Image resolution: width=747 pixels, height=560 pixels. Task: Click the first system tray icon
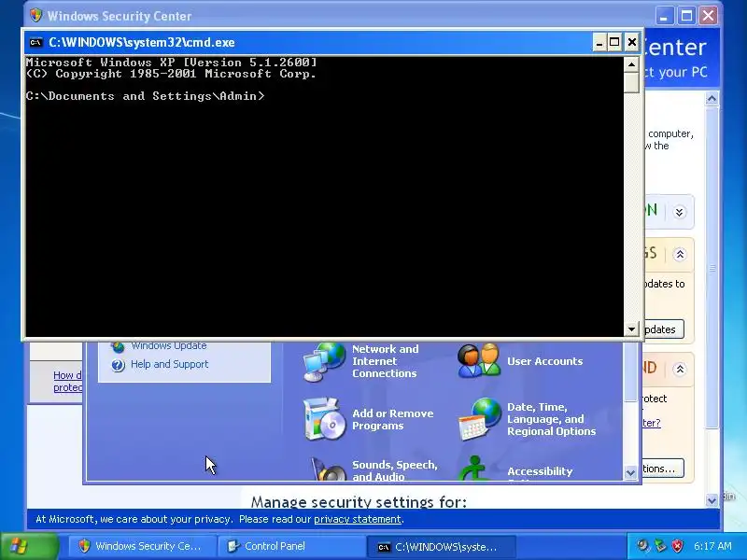tap(643, 546)
